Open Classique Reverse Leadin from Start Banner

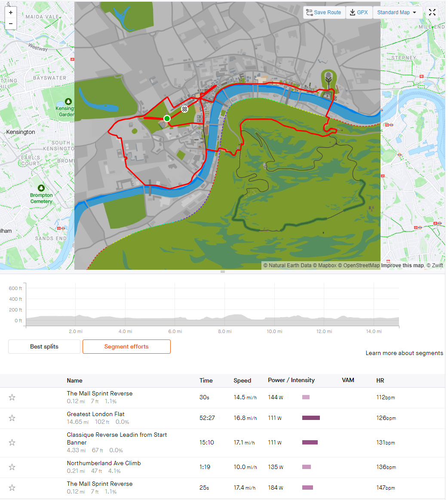[117, 438]
